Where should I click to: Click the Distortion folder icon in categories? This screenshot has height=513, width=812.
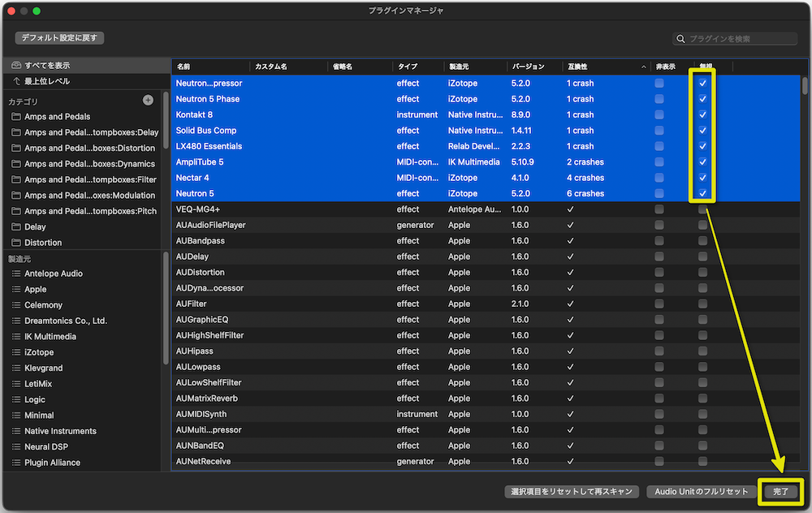(x=16, y=243)
